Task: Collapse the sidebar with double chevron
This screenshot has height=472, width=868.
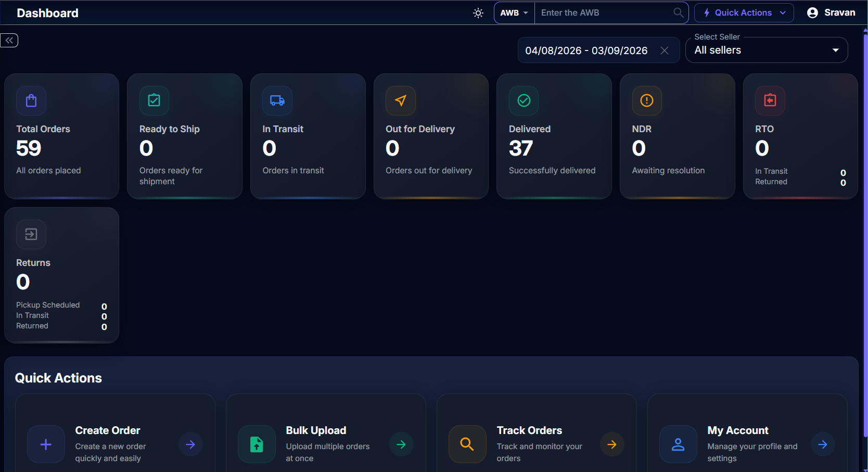Action: [9, 41]
